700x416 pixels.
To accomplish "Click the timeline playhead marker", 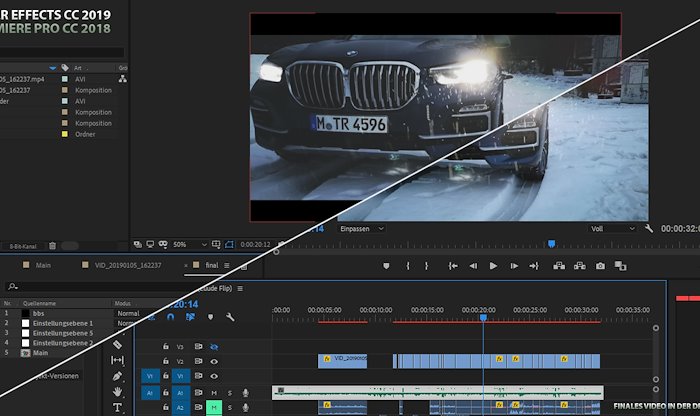I will pyautogui.click(x=483, y=317).
